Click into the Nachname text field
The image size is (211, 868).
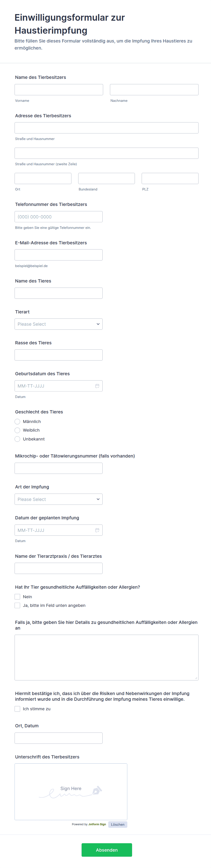(154, 90)
